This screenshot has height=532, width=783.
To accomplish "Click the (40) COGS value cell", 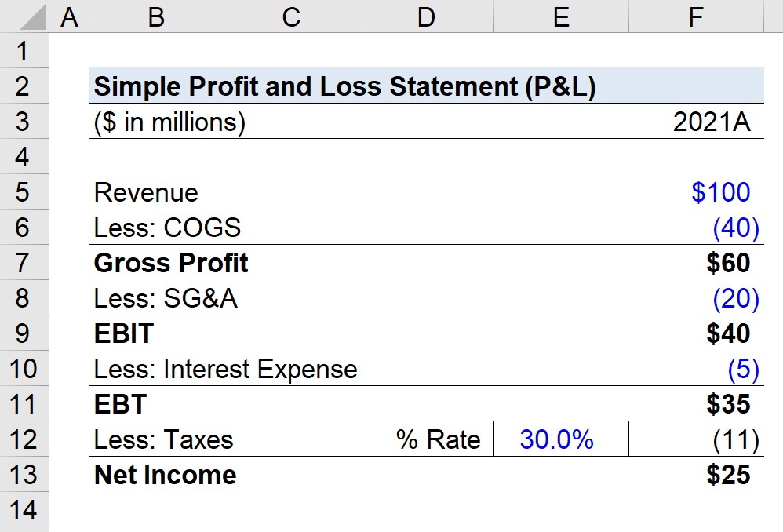I will (735, 228).
